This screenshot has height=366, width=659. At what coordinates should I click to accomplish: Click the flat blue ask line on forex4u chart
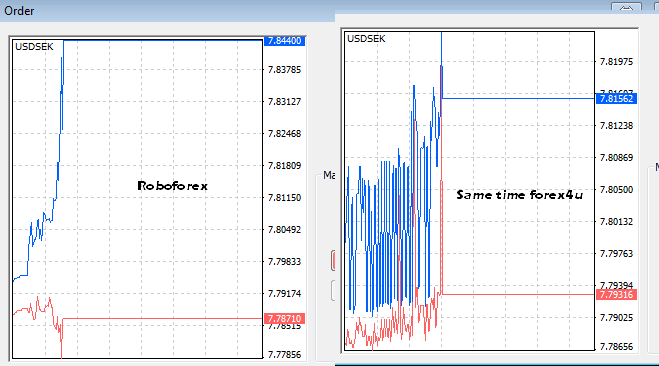tap(518, 98)
